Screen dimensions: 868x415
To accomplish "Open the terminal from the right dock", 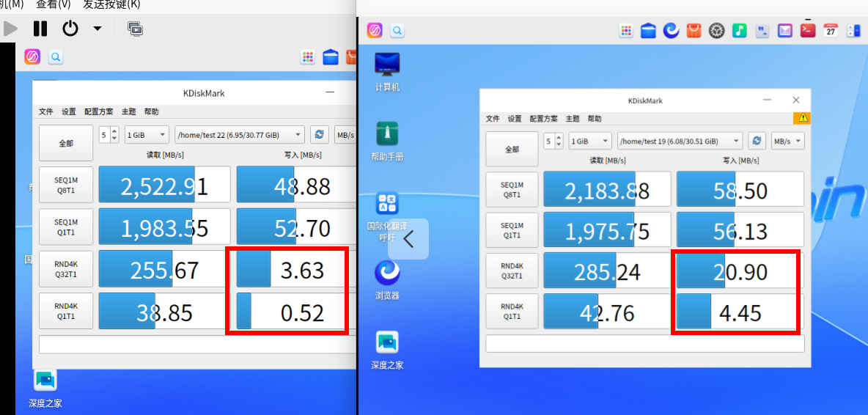I will pos(808,31).
